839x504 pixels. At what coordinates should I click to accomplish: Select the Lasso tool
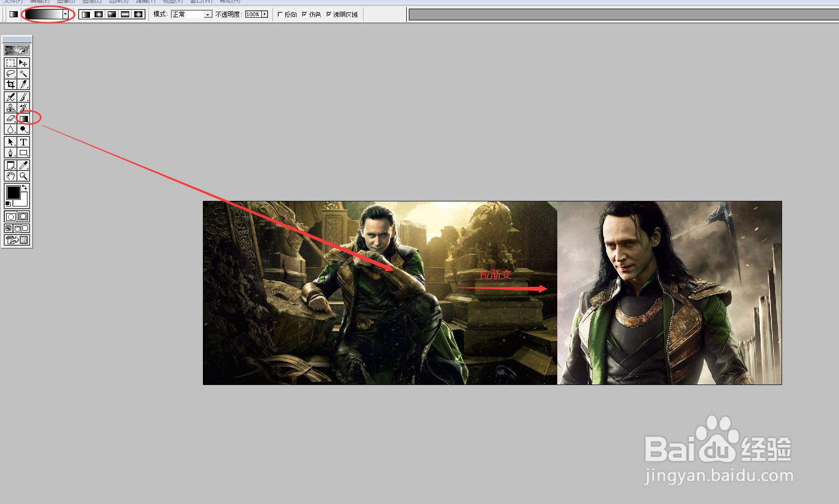click(11, 74)
